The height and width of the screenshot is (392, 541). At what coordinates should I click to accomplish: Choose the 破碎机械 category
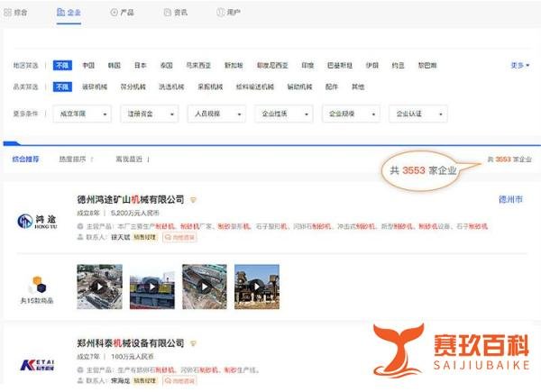[x=95, y=87]
